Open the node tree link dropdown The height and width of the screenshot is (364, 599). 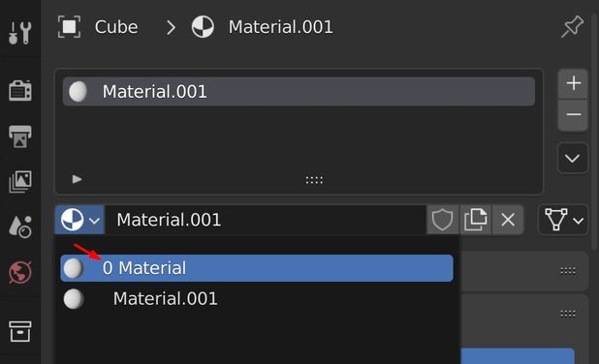563,220
